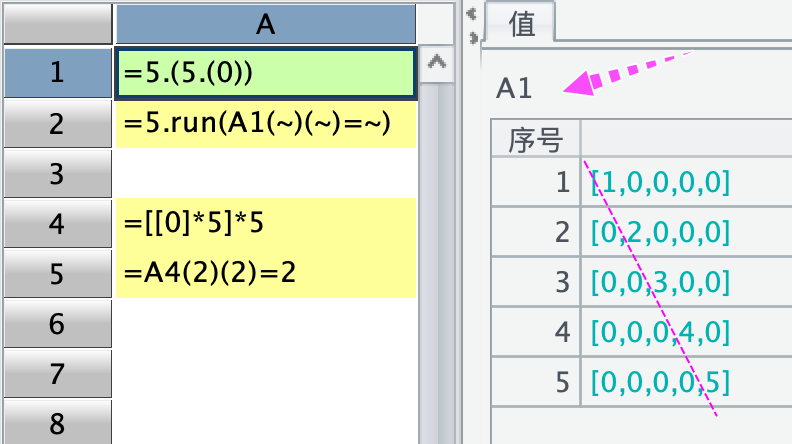Select column A header
The width and height of the screenshot is (792, 444).
coord(266,24)
